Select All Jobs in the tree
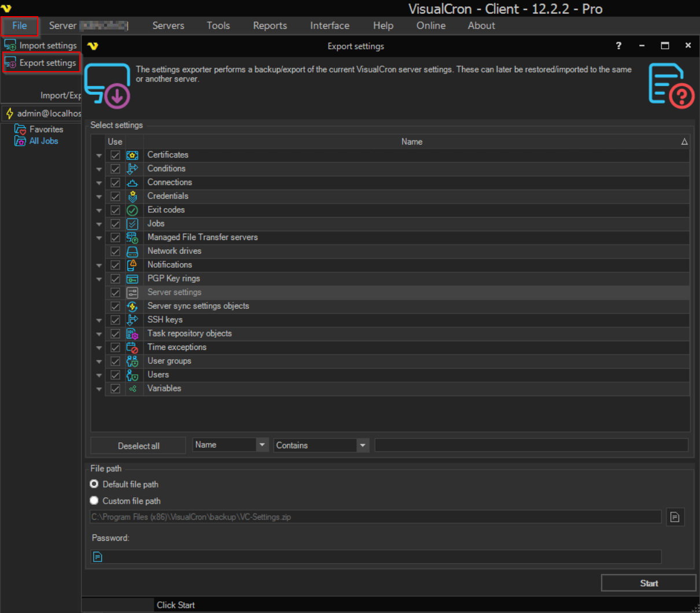700x613 pixels. (x=43, y=141)
